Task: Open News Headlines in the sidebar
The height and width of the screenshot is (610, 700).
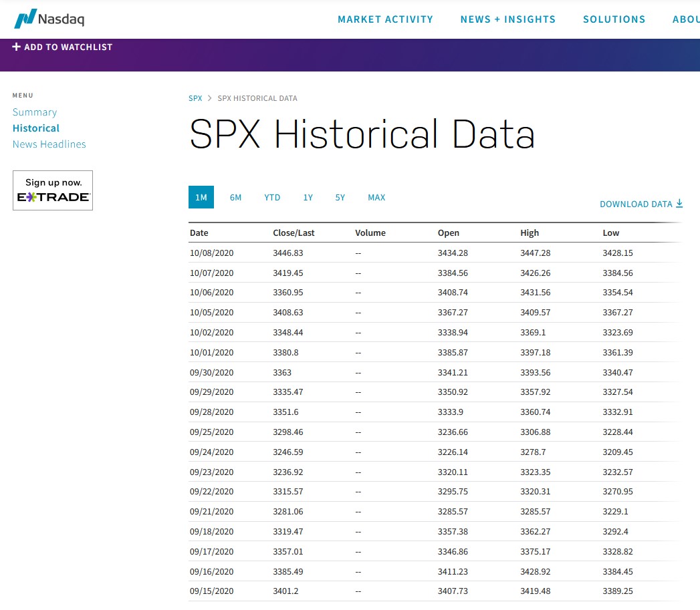Action: (x=49, y=144)
